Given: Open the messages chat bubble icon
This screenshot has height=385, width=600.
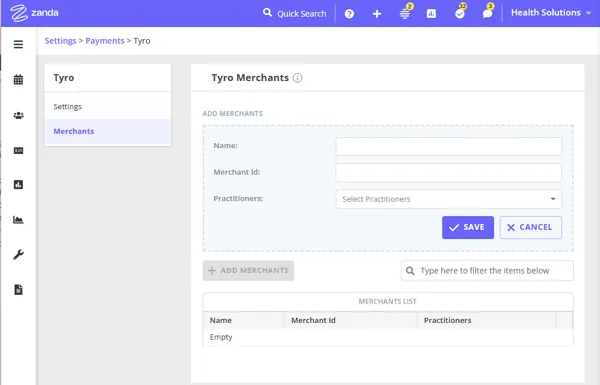Looking at the screenshot, I should [x=487, y=13].
